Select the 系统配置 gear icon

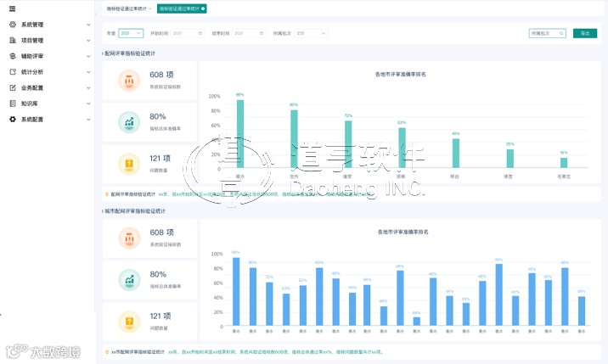point(13,120)
